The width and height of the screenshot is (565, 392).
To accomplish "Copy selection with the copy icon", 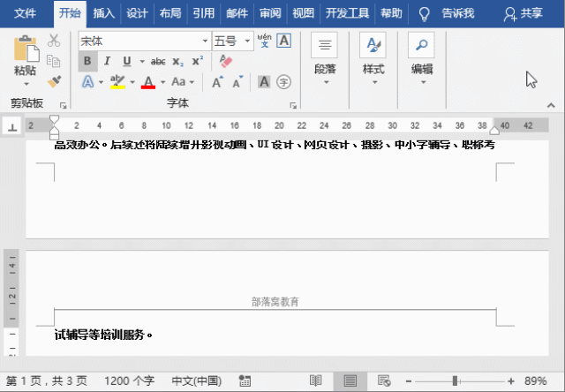I will click(54, 61).
